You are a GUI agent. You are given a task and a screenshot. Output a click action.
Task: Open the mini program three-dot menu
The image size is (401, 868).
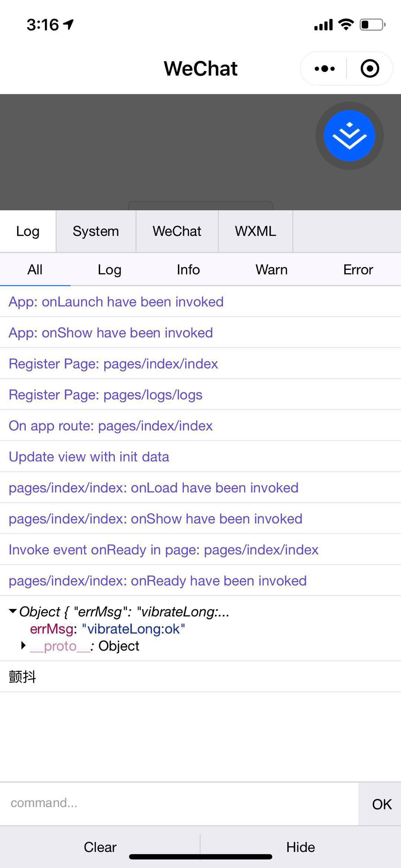coord(325,69)
